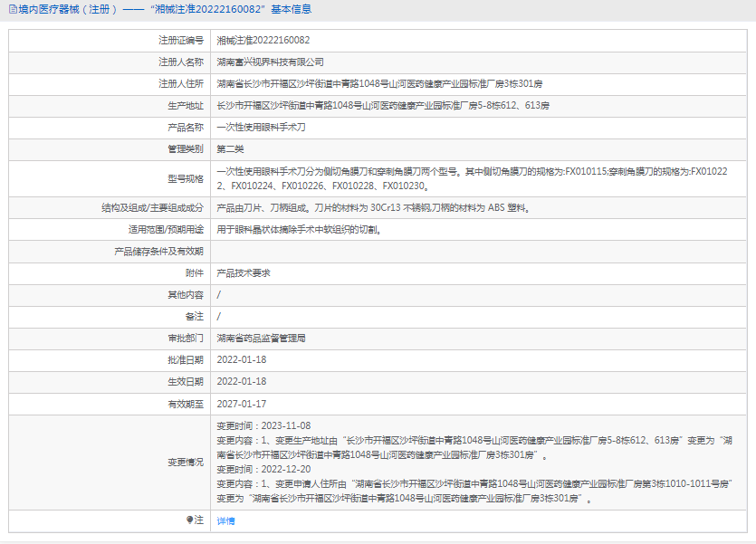This screenshot has width=756, height=544.
Task: Click the 境内医疗器械（注册）基本信息 page heading
Action: [x=163, y=9]
